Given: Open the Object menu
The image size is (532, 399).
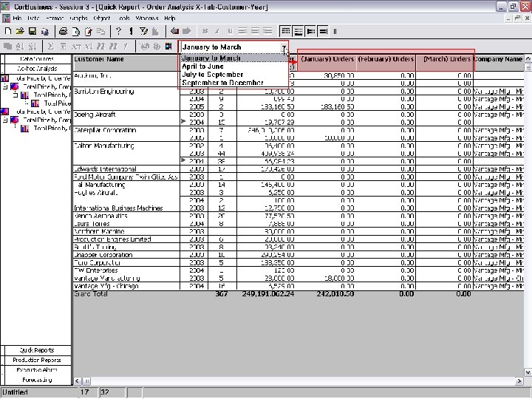Looking at the screenshot, I should coord(101,18).
